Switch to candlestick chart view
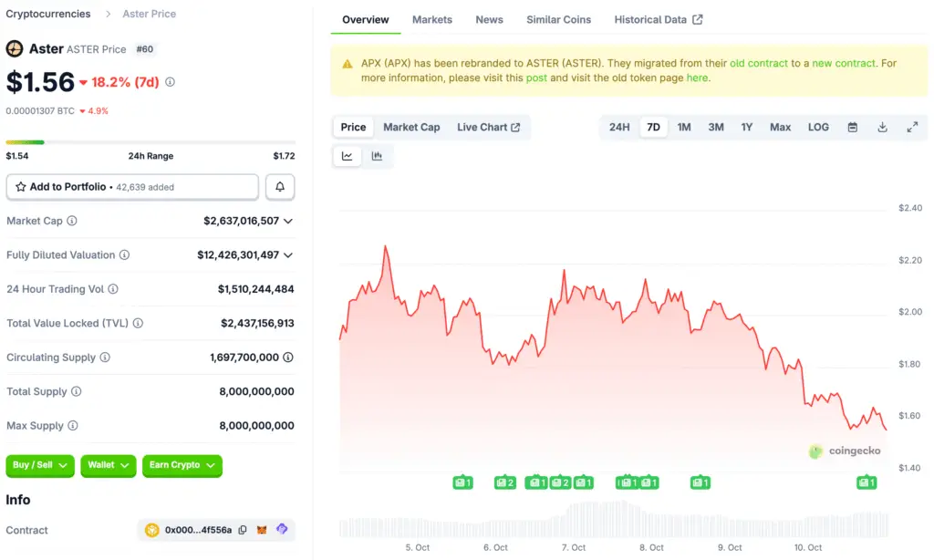The height and width of the screenshot is (560, 934). click(x=377, y=156)
